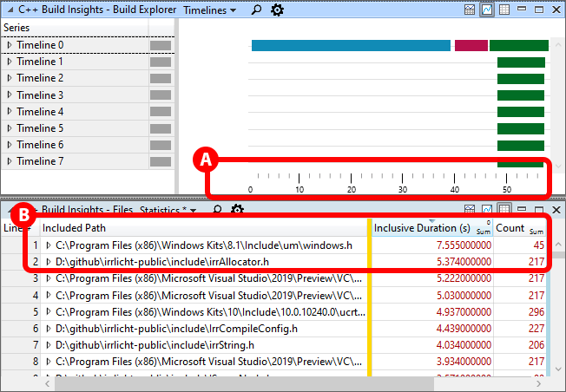Expand the Windows Kits\10 ucrt row
Viewport: 566px width, 392px height.
tap(49, 312)
